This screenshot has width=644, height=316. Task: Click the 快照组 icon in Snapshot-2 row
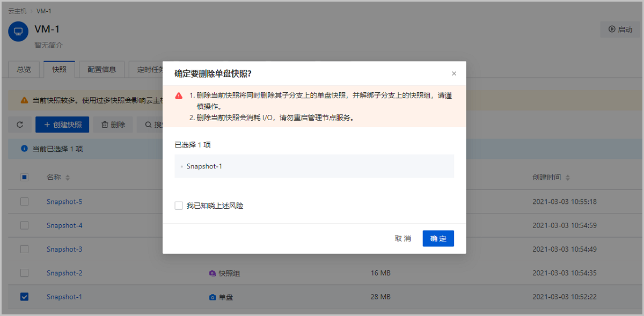click(213, 273)
